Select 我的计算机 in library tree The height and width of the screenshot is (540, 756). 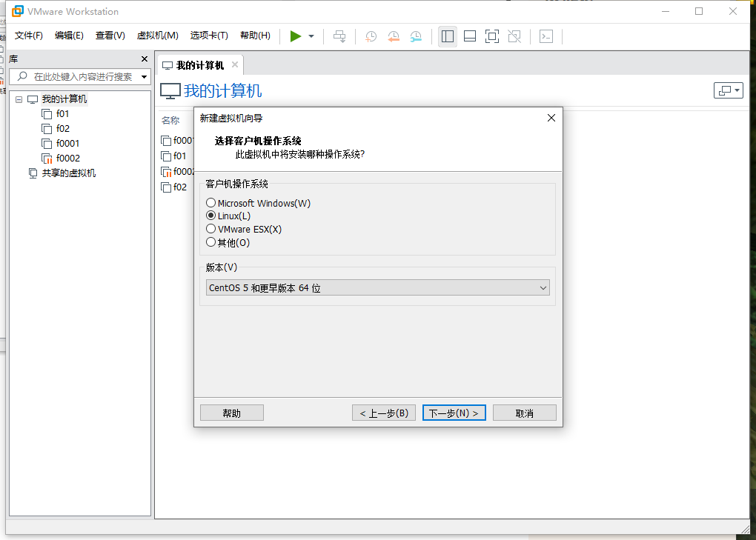(64, 99)
